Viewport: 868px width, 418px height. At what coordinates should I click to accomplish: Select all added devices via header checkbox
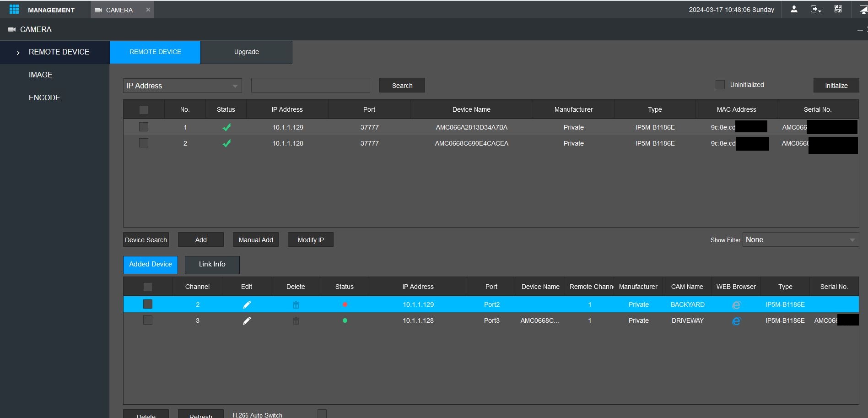coord(148,287)
